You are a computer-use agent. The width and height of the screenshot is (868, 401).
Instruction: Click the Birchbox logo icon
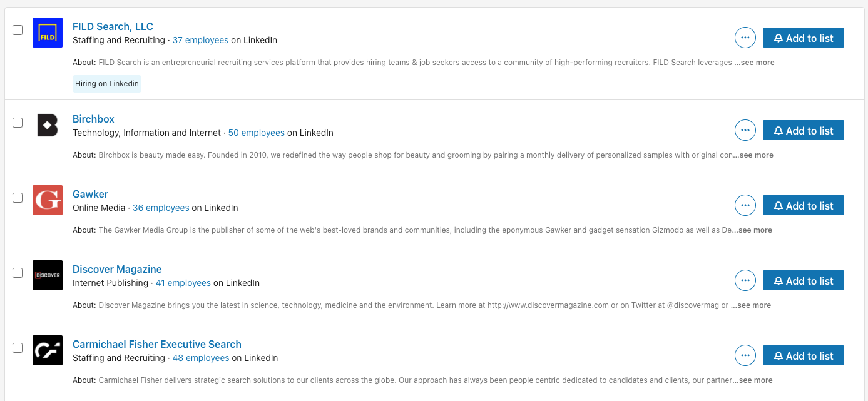tap(48, 125)
